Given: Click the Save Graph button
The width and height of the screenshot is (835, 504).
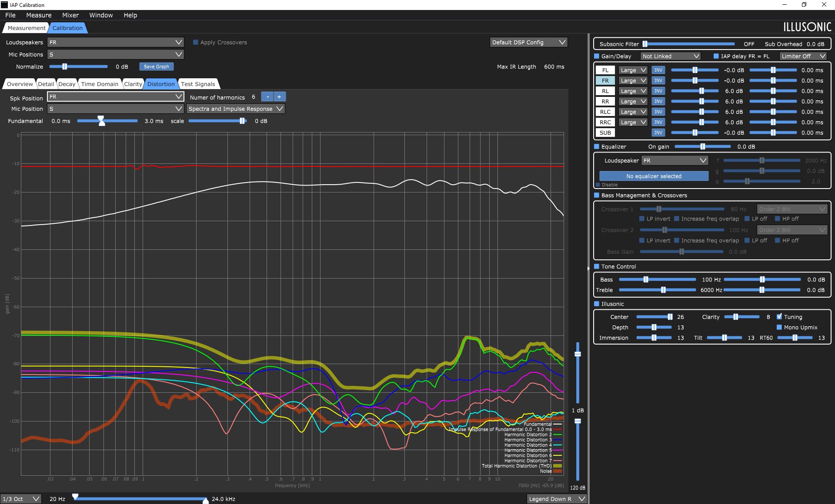Looking at the screenshot, I should click(157, 66).
